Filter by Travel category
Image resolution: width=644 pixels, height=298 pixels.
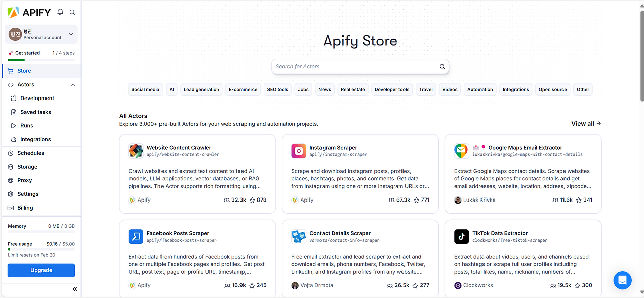tap(426, 90)
